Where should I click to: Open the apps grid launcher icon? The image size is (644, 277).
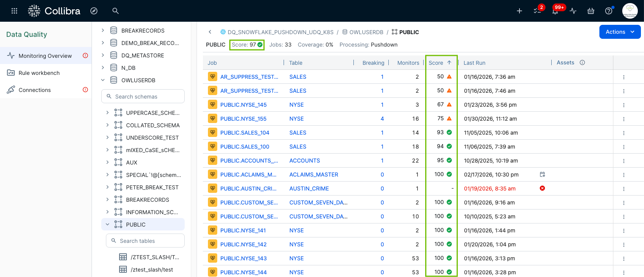(14, 11)
